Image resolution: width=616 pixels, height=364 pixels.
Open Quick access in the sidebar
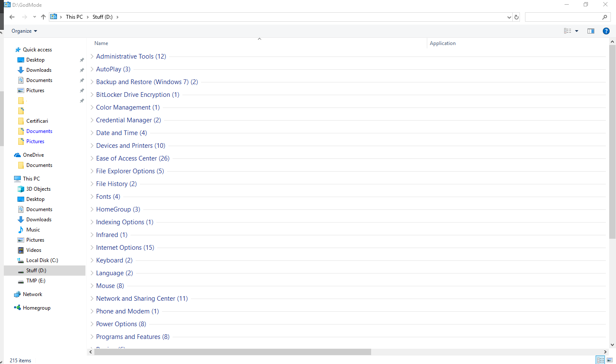[x=37, y=50]
